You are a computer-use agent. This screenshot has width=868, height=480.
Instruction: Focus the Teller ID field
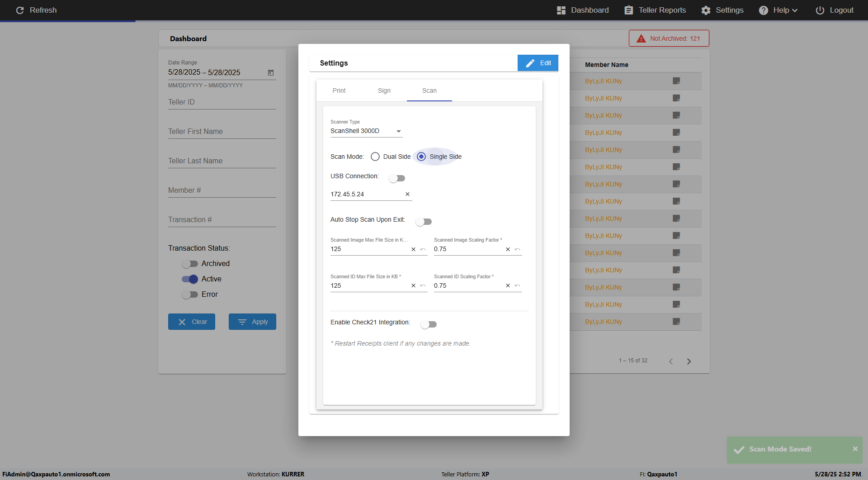click(x=222, y=102)
